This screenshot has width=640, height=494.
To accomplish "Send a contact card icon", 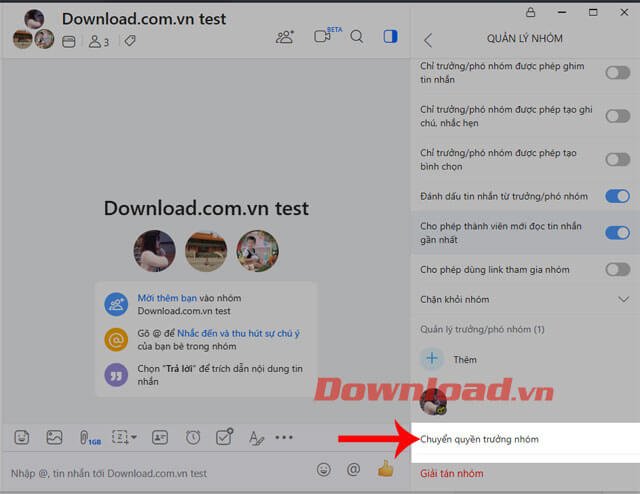I will [x=160, y=438].
